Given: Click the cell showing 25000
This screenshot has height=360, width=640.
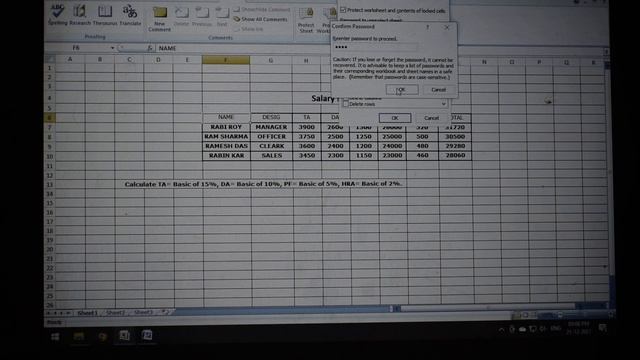Looking at the screenshot, I should point(392,136).
